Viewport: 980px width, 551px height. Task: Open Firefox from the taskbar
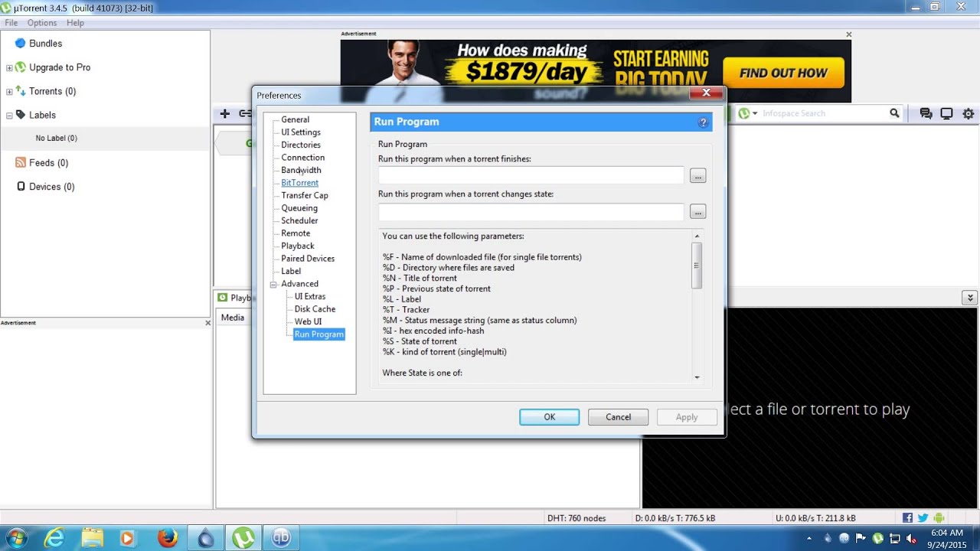pyautogui.click(x=168, y=538)
